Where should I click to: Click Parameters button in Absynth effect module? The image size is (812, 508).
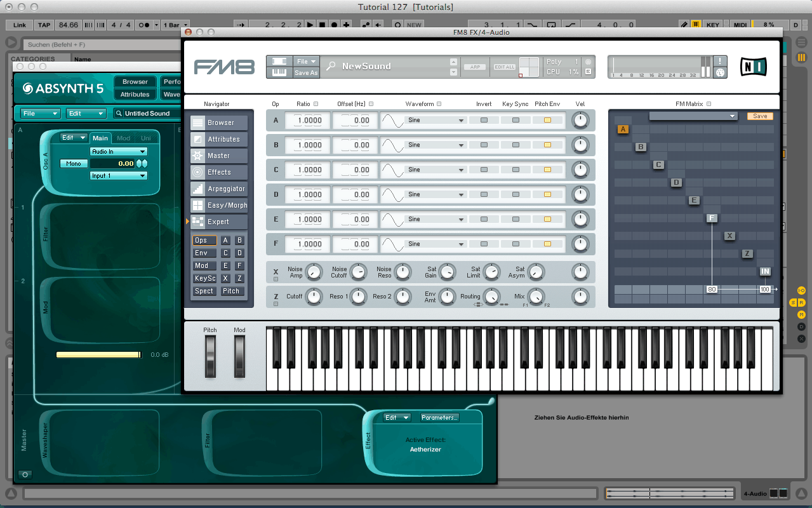click(439, 417)
